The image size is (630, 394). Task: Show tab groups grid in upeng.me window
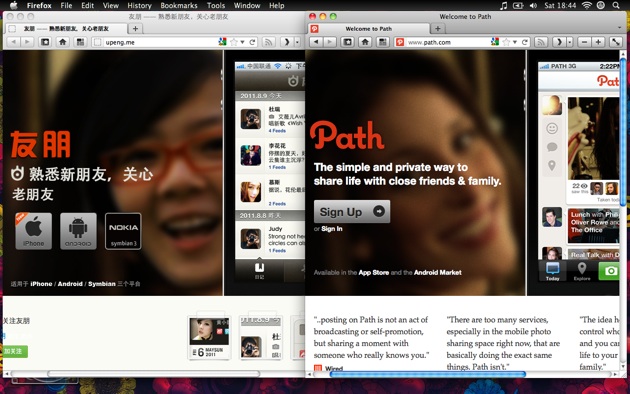[x=80, y=42]
